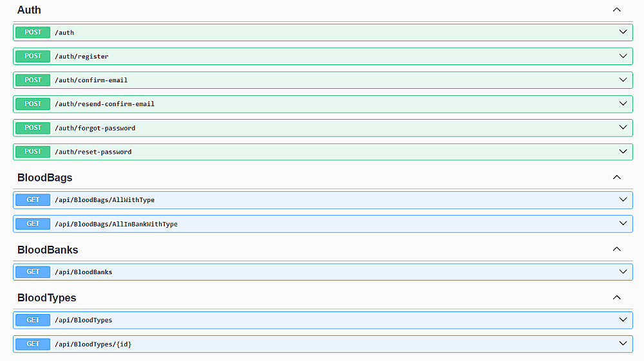This screenshot has height=361, width=644.
Task: Open the Auth section heading
Action: (x=29, y=10)
